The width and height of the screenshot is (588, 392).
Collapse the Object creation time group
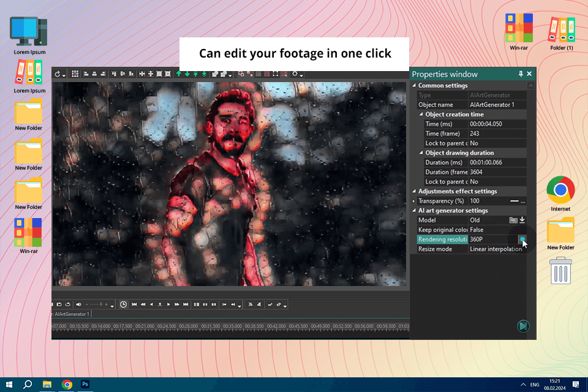click(x=421, y=115)
